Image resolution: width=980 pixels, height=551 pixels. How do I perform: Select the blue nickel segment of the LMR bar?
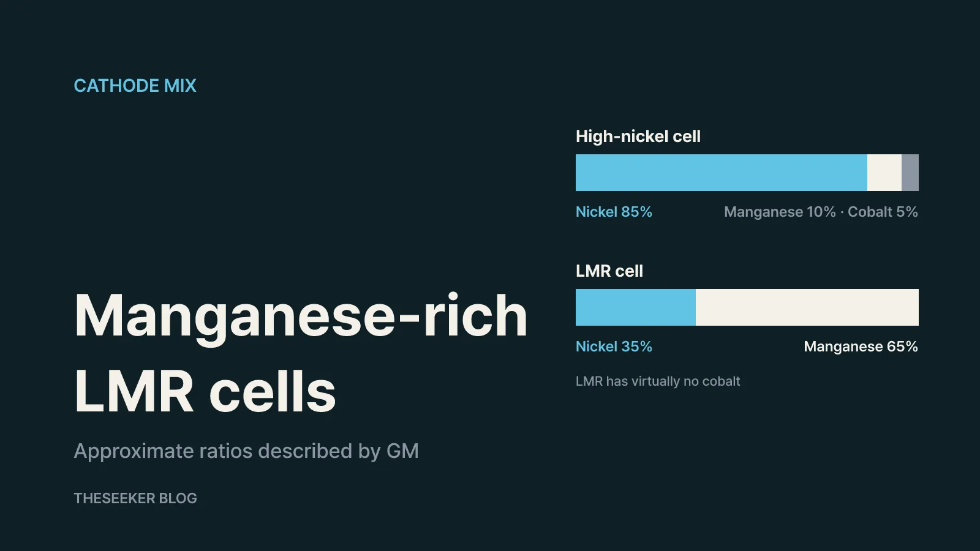tap(636, 307)
